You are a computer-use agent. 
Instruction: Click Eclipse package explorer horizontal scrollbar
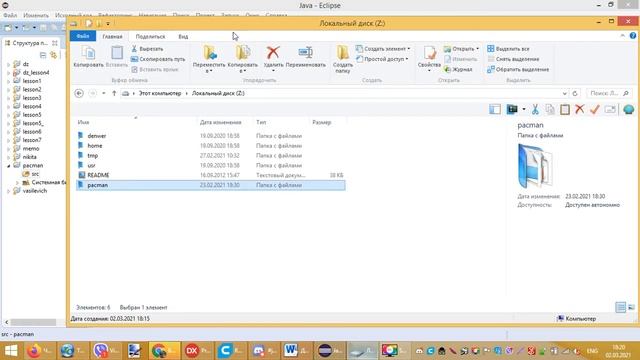click(x=33, y=322)
